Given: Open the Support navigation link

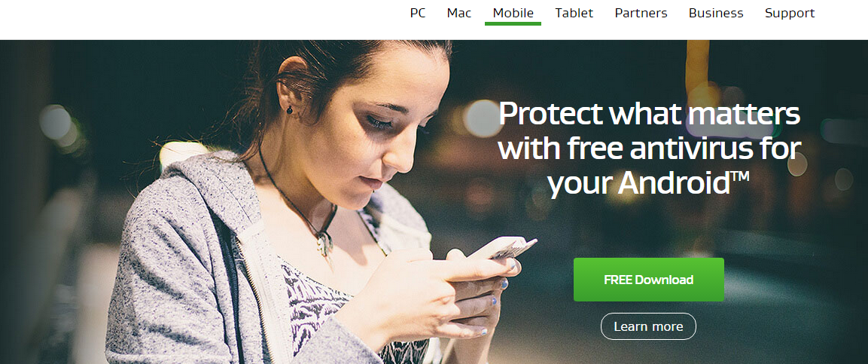Looking at the screenshot, I should [x=790, y=13].
